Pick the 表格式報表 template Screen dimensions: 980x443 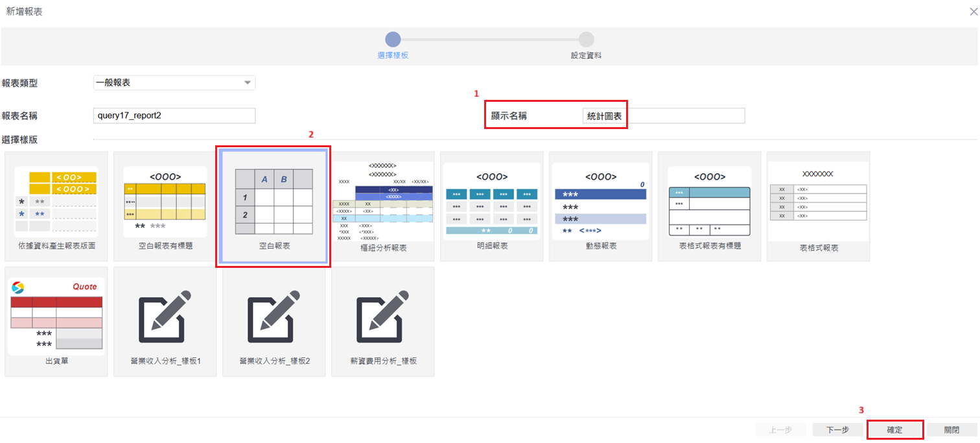coord(819,202)
